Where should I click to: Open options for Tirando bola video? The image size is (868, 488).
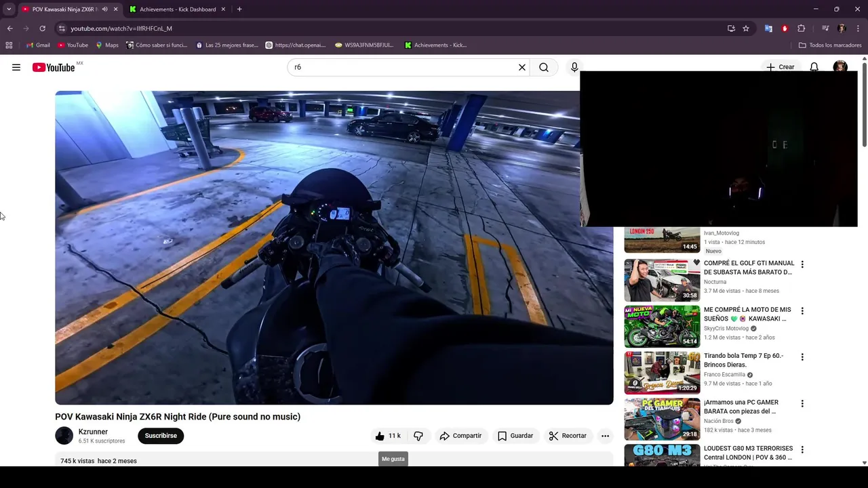pos(802,357)
